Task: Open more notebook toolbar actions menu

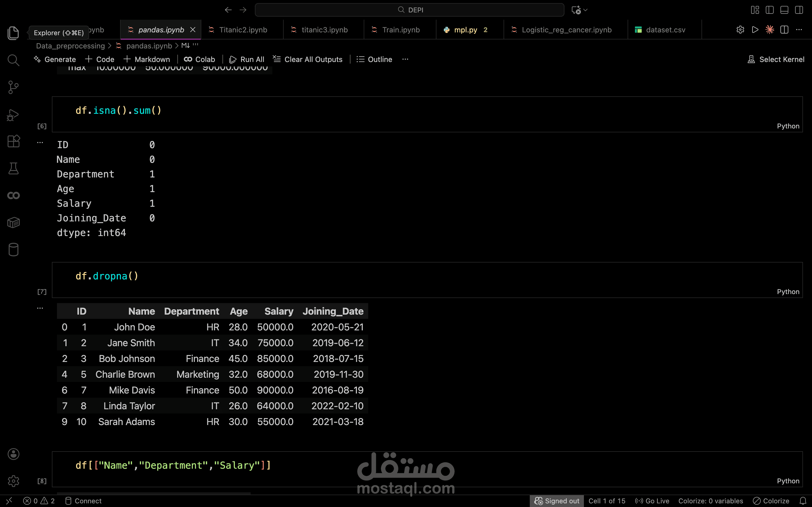Action: point(405,59)
